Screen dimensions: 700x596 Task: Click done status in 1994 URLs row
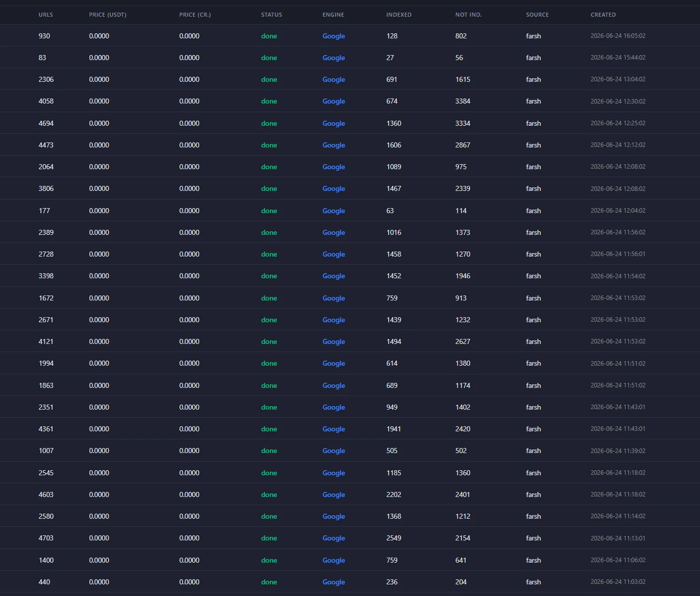click(269, 363)
